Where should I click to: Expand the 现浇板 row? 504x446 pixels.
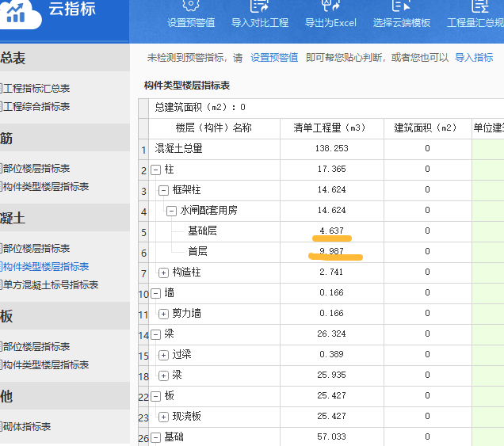(x=163, y=417)
